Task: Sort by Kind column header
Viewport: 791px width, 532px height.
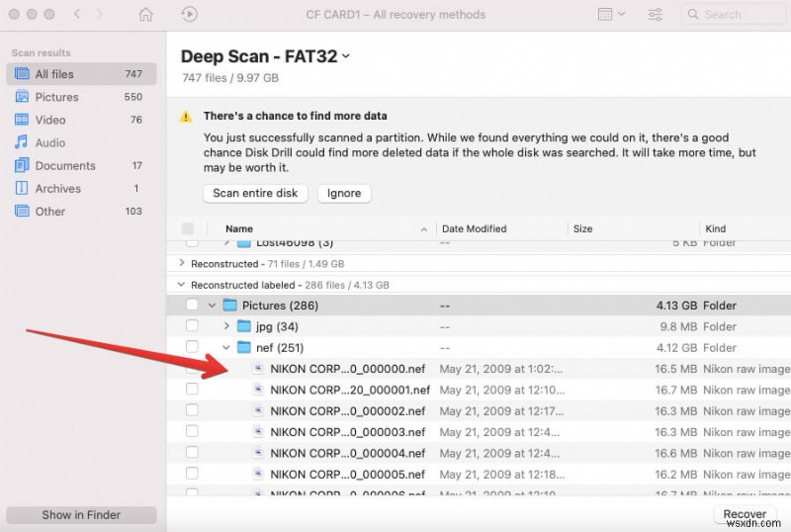Action: [x=715, y=228]
